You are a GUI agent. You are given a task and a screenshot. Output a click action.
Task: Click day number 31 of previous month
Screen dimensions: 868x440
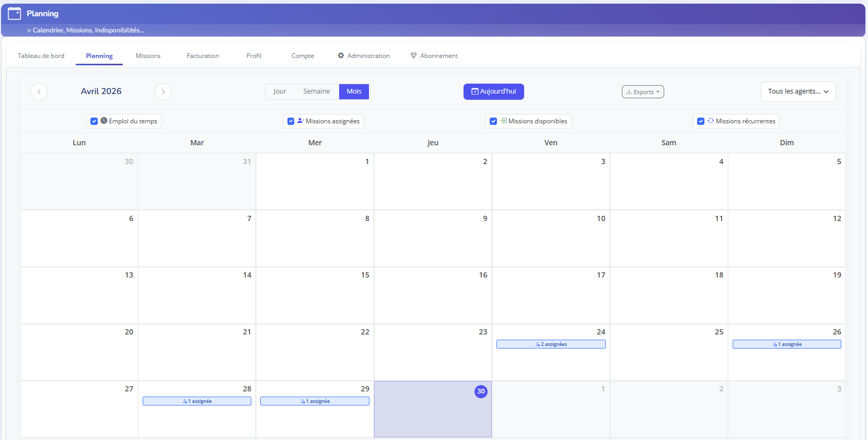[247, 161]
